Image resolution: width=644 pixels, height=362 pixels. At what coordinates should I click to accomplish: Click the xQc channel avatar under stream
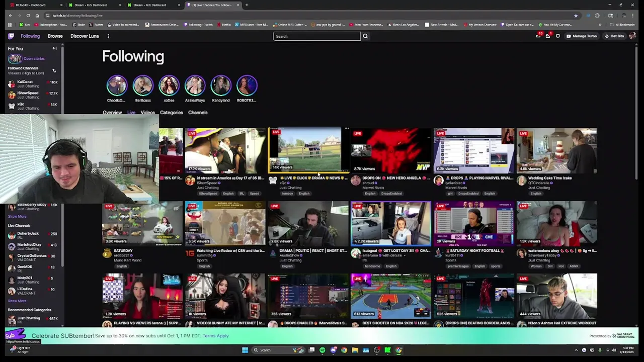pyautogui.click(x=273, y=180)
